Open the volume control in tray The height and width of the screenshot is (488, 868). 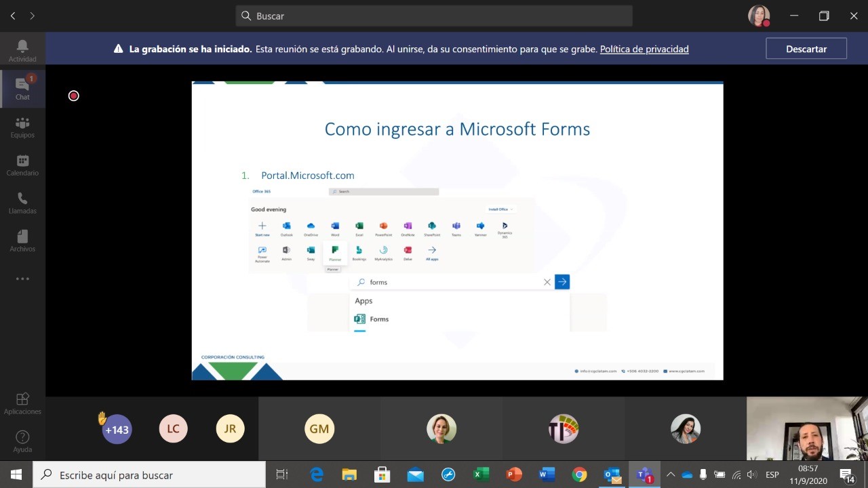pos(752,474)
